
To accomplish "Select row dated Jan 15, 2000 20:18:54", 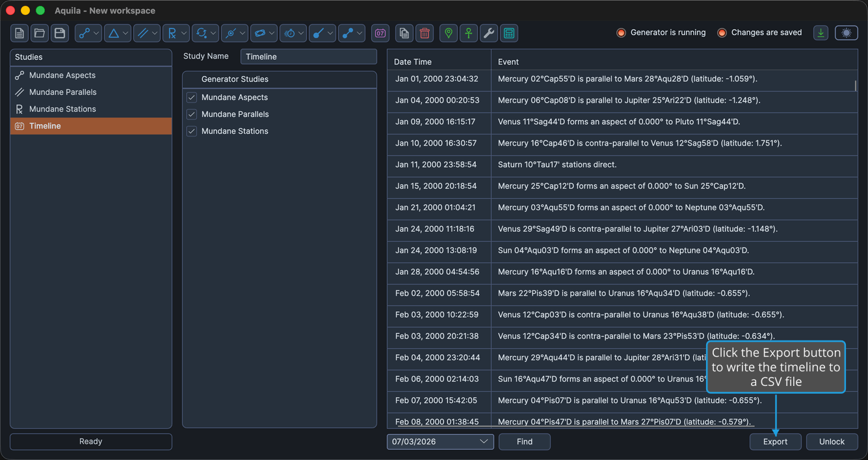I will point(622,186).
